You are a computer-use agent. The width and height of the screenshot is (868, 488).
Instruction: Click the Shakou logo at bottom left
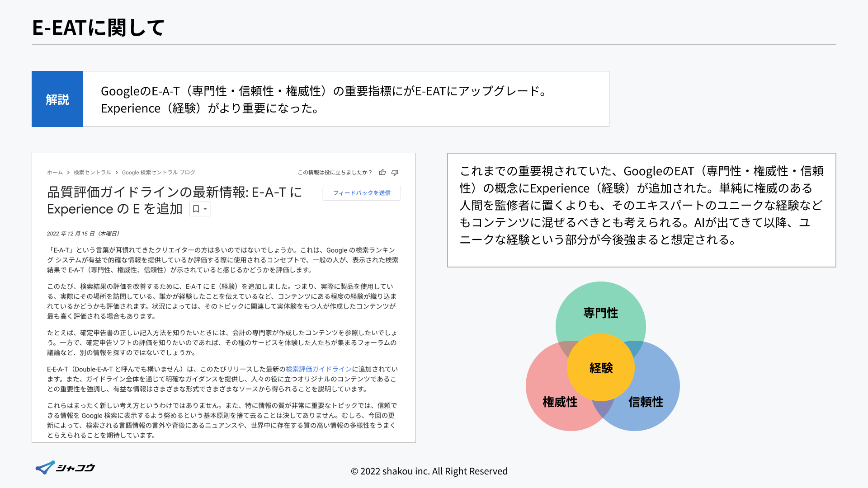[65, 468]
